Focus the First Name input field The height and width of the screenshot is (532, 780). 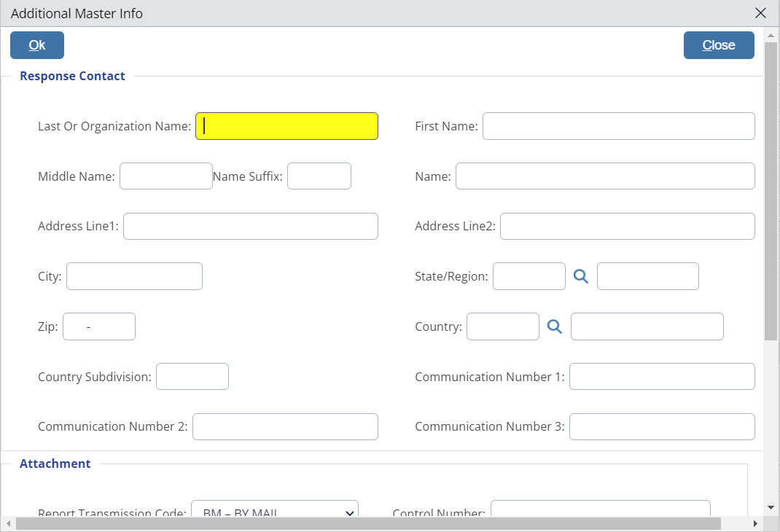coord(618,126)
